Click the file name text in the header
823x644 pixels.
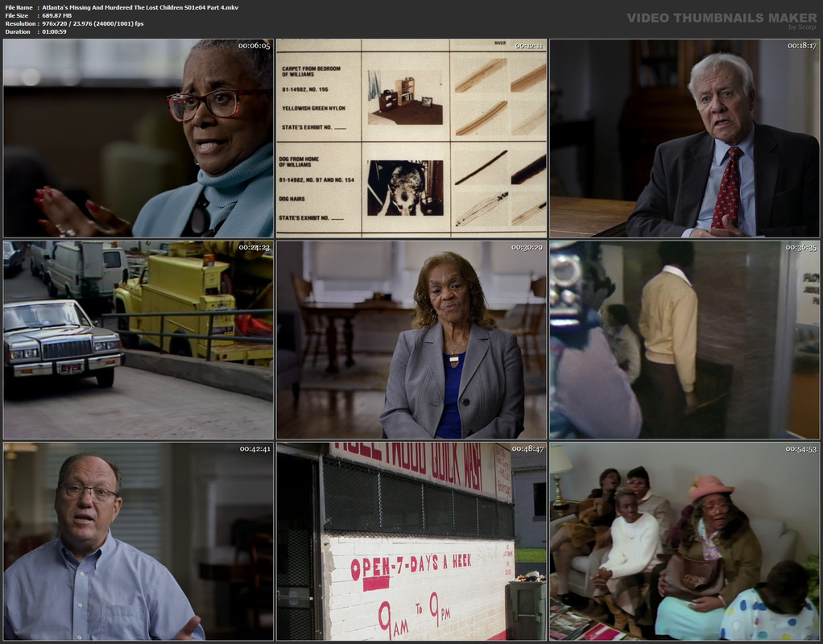coord(140,7)
